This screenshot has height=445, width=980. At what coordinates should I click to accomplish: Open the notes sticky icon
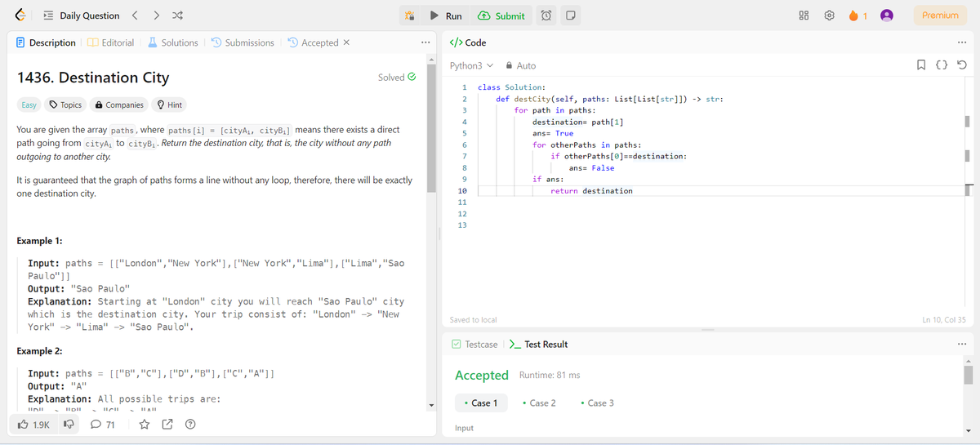[x=571, y=16]
